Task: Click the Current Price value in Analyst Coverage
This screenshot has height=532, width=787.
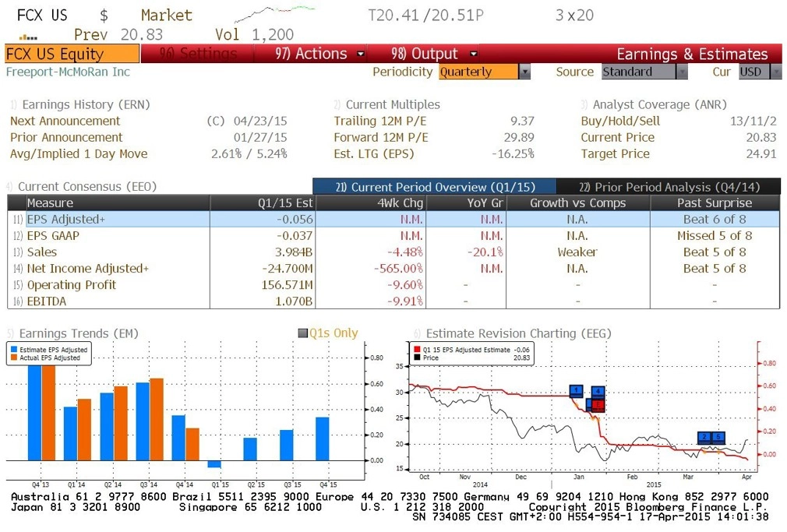Action: coord(761,138)
